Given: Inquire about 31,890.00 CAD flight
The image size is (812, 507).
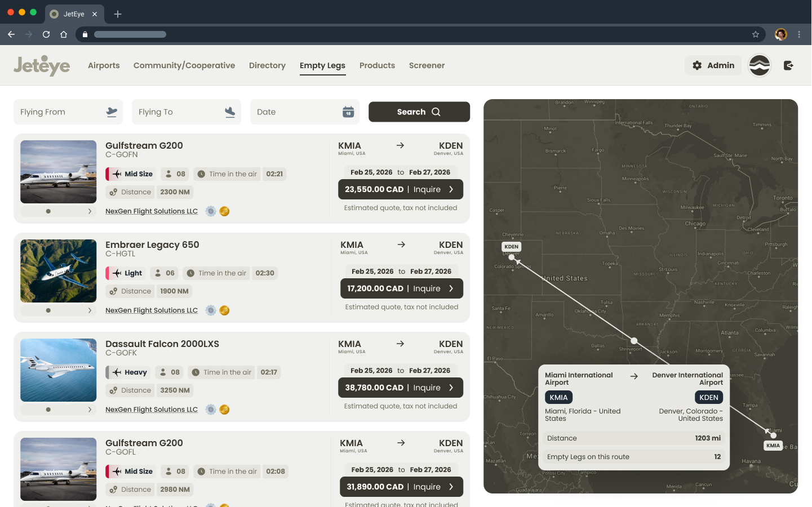Looking at the screenshot, I should pyautogui.click(x=401, y=487).
